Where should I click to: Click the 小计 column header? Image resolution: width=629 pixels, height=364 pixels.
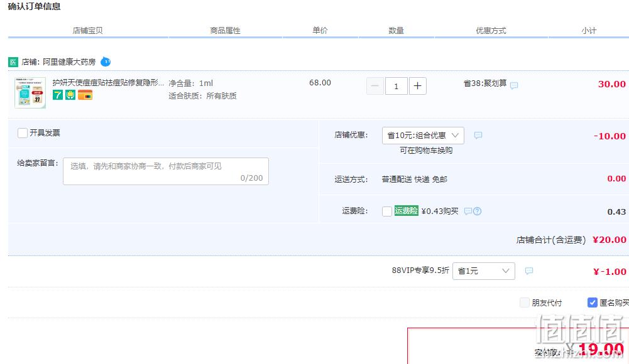point(589,30)
